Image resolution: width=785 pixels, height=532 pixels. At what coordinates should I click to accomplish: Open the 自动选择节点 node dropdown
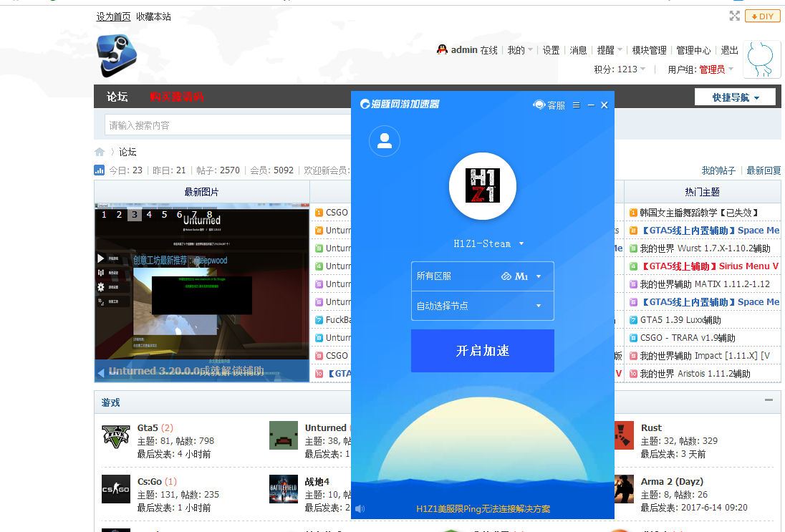(482, 306)
